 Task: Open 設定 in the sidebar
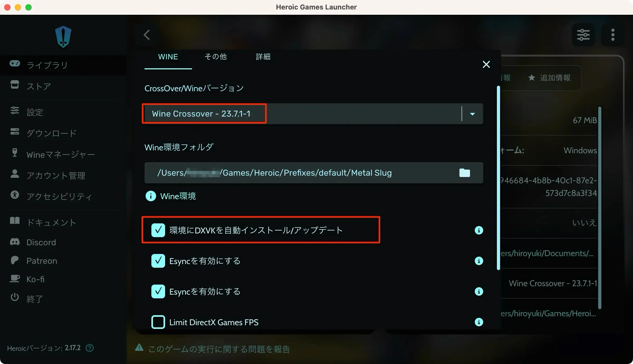63,112
